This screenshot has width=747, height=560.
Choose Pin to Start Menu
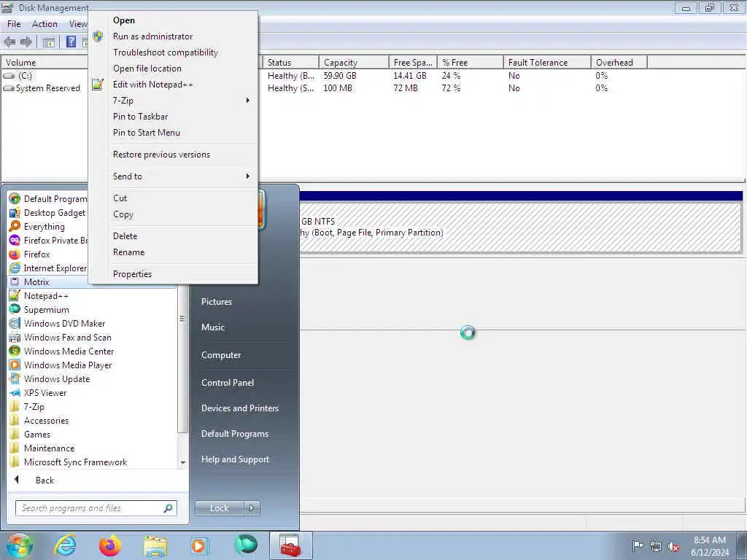[174, 133]
